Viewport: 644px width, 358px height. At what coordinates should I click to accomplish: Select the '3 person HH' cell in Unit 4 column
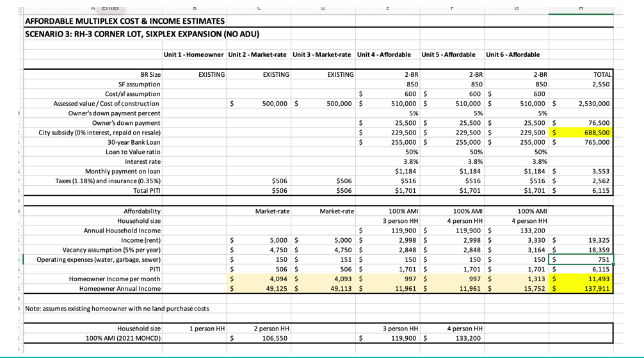tap(401, 221)
